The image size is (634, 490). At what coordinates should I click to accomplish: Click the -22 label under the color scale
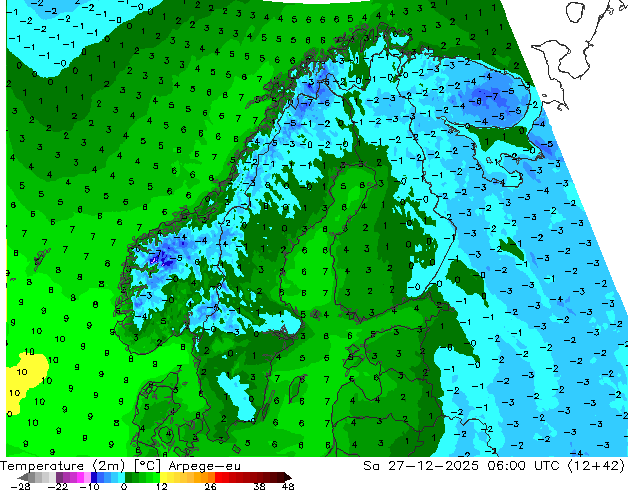click(58, 486)
